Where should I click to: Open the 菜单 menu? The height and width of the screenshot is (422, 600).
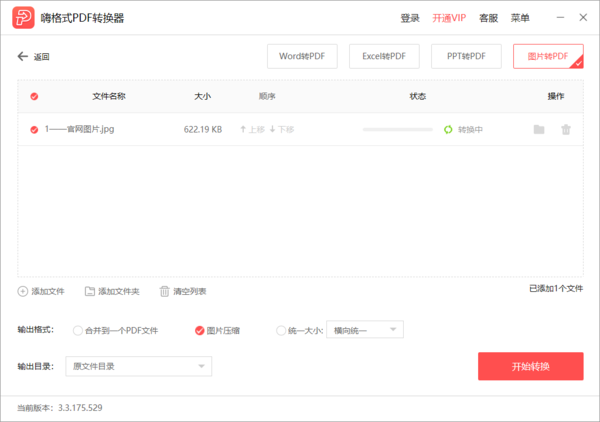pyautogui.click(x=520, y=18)
